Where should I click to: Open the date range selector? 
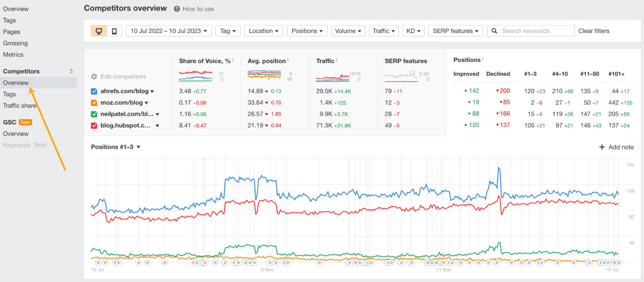tap(168, 31)
